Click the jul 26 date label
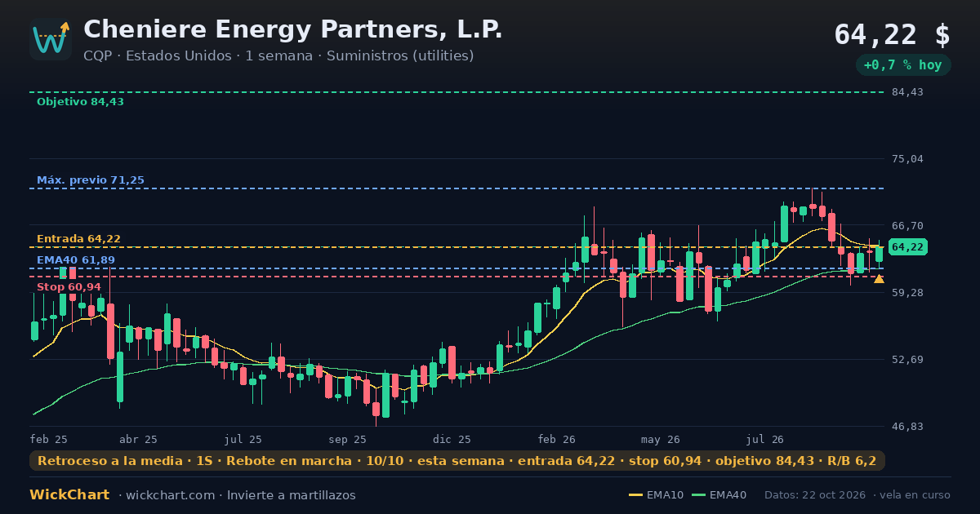The width and height of the screenshot is (980, 514). coord(765,439)
